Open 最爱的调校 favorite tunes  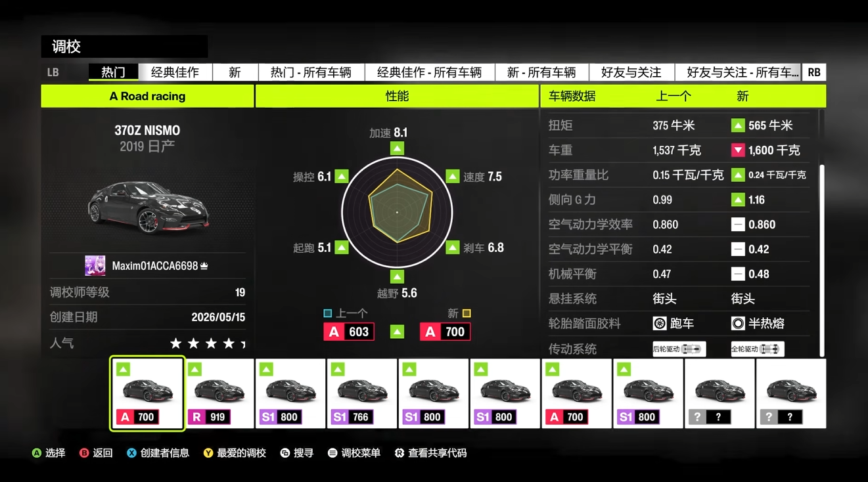tap(241, 453)
